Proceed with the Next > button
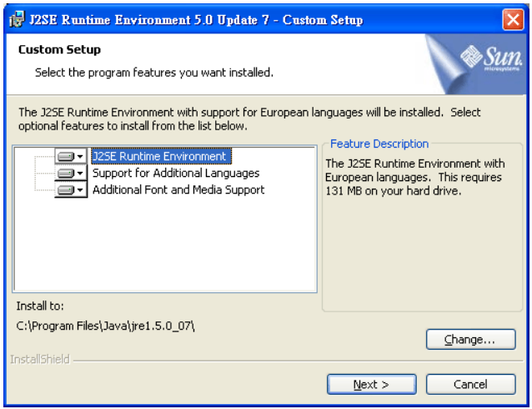Viewport: 532px width, 409px height. (371, 384)
